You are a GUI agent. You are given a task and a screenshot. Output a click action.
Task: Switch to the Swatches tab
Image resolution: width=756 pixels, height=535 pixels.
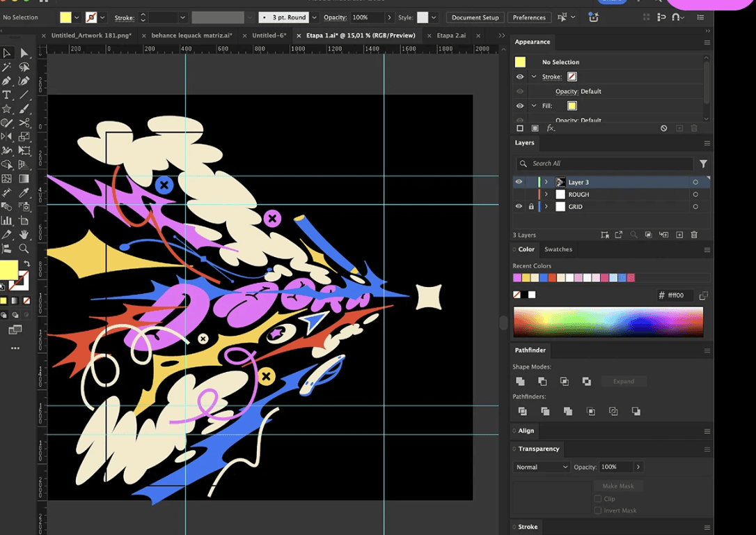pyautogui.click(x=558, y=249)
